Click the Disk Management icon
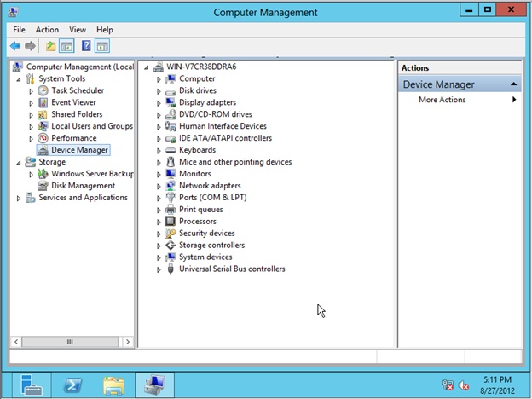 43,186
